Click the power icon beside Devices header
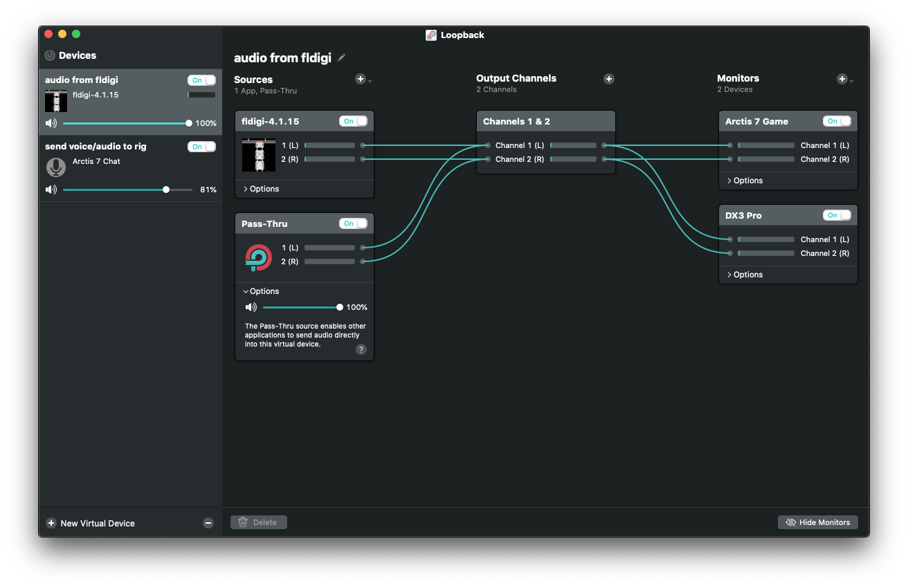The height and width of the screenshot is (588, 908). [x=50, y=55]
